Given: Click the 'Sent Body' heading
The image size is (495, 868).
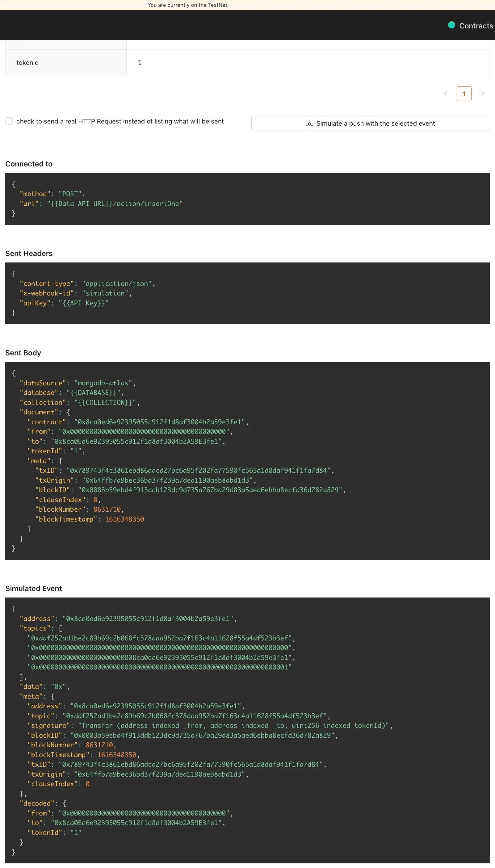Looking at the screenshot, I should point(23,353).
